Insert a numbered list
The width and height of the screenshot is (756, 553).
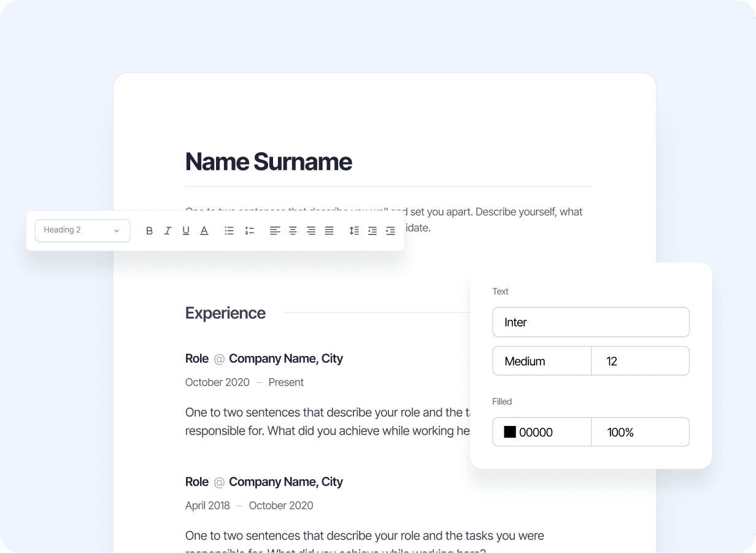coord(250,231)
